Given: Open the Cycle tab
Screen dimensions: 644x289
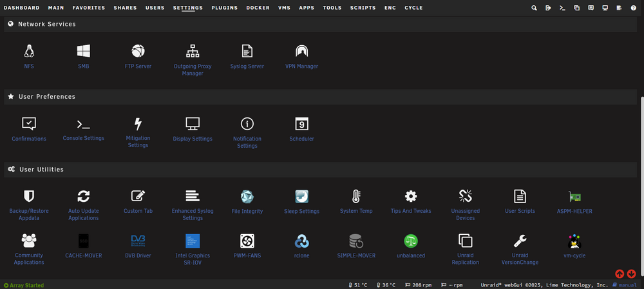Looking at the screenshot, I should pos(413,8).
